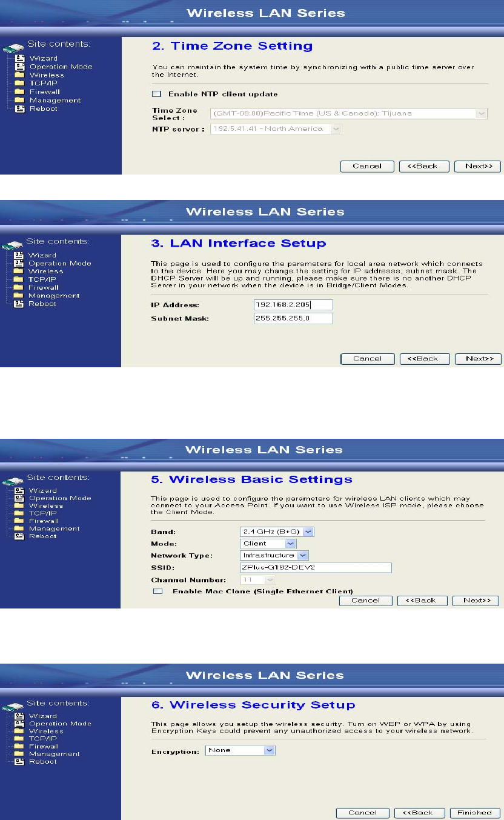Open the Channel Number dropdown
The image size is (504, 820).
click(257, 579)
